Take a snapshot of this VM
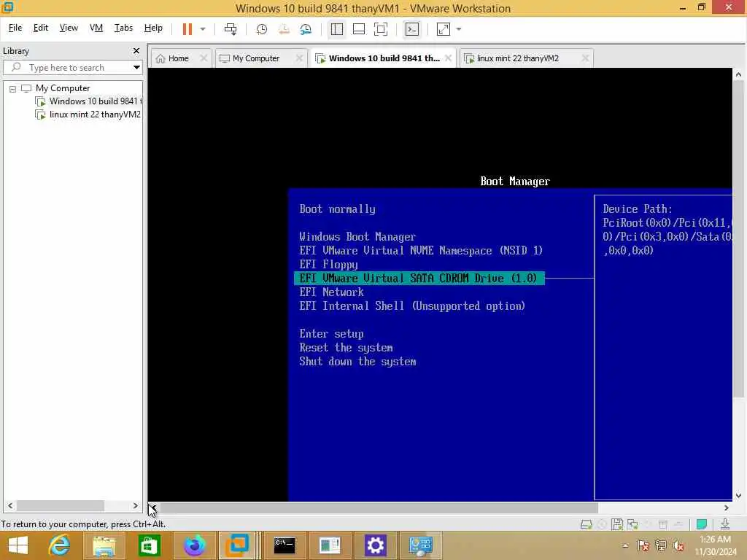Screen dimensions: 747x560 [262, 29]
